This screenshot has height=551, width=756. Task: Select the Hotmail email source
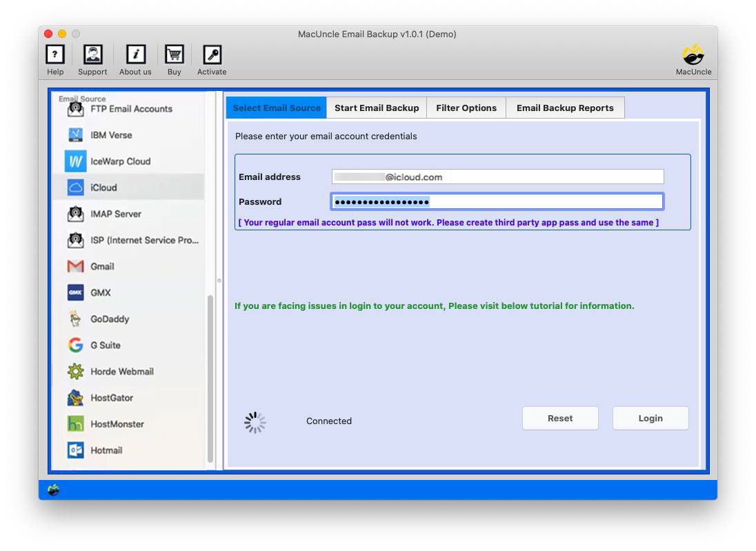[108, 450]
